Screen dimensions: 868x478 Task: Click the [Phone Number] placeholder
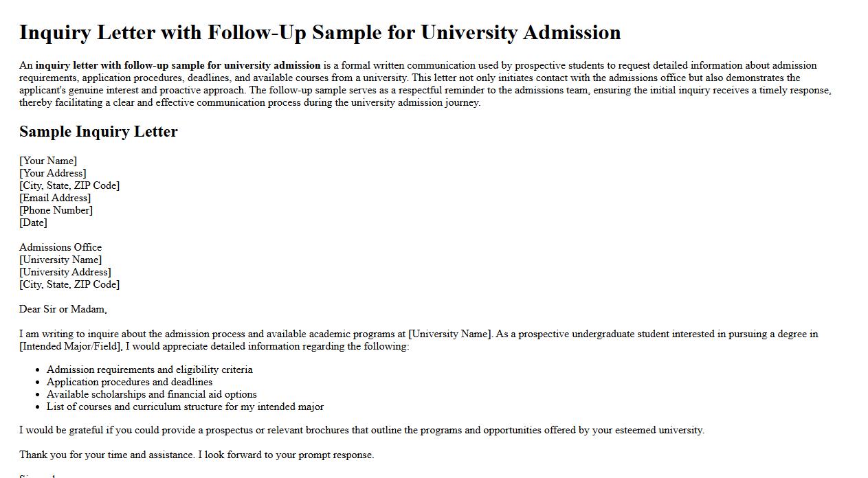point(56,210)
